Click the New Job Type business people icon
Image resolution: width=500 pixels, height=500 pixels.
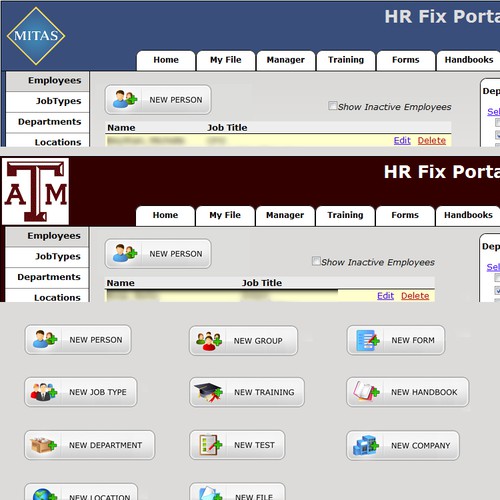pos(44,392)
